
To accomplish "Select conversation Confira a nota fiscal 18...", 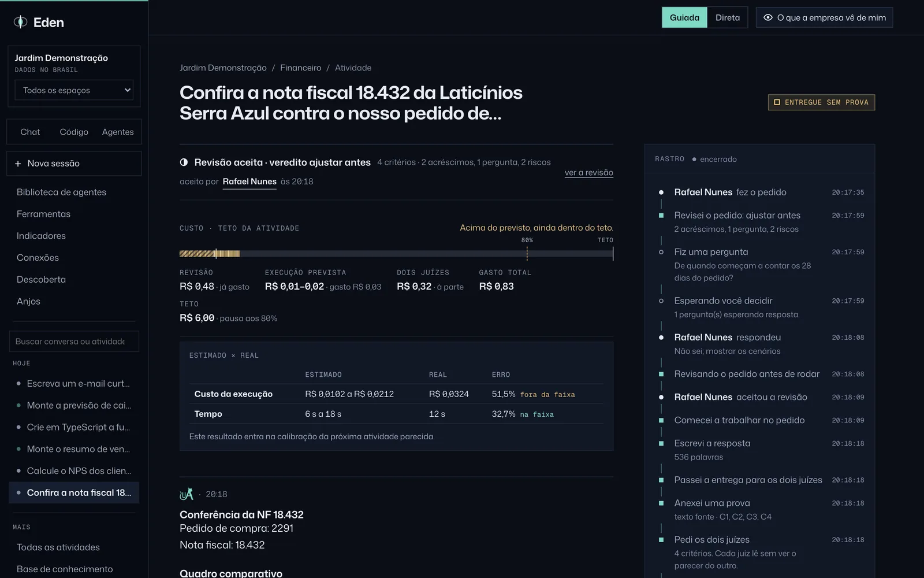I will pos(74,492).
